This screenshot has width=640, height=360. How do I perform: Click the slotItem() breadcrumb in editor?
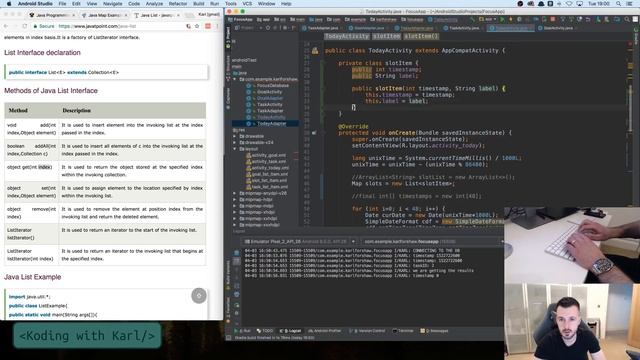421,36
